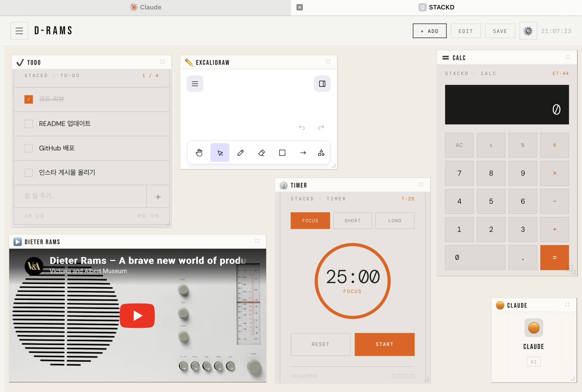The height and width of the screenshot is (392, 582).
Task: Open more shapes tools in Excalidraw
Action: click(x=321, y=153)
